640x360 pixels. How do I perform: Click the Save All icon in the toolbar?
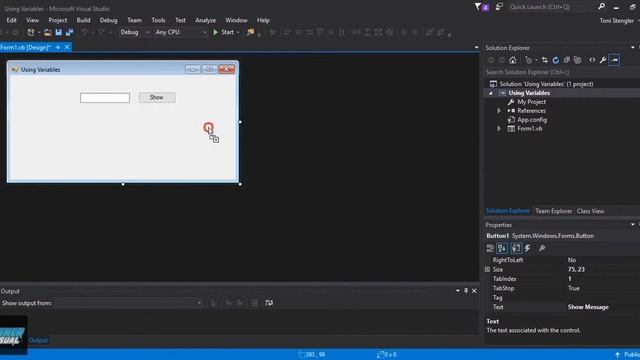tap(69, 32)
